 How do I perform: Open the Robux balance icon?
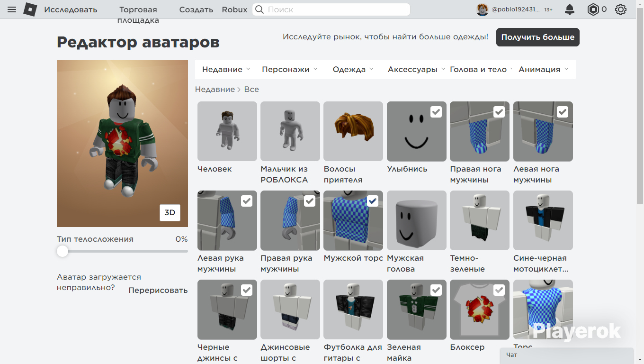pyautogui.click(x=593, y=9)
